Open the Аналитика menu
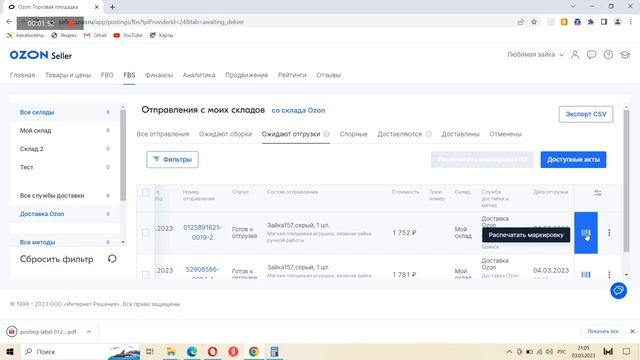The width and height of the screenshot is (640, 360). (x=199, y=75)
